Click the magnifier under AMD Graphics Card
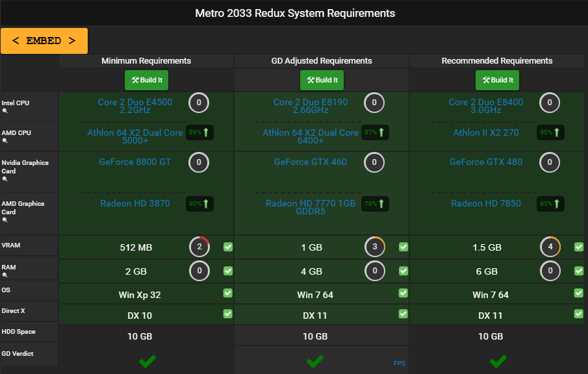The image size is (588, 374). tap(5, 220)
